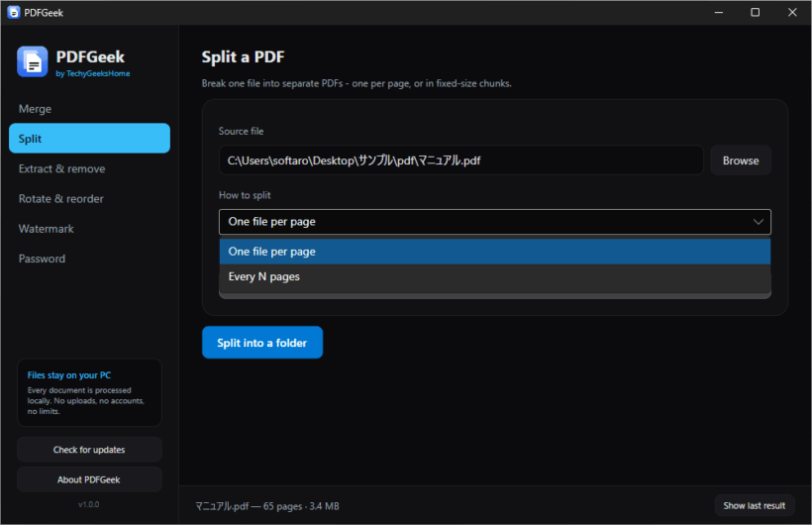Image resolution: width=812 pixels, height=525 pixels.
Task: Click the PDFGeek logo icon in sidebar
Action: (x=32, y=61)
